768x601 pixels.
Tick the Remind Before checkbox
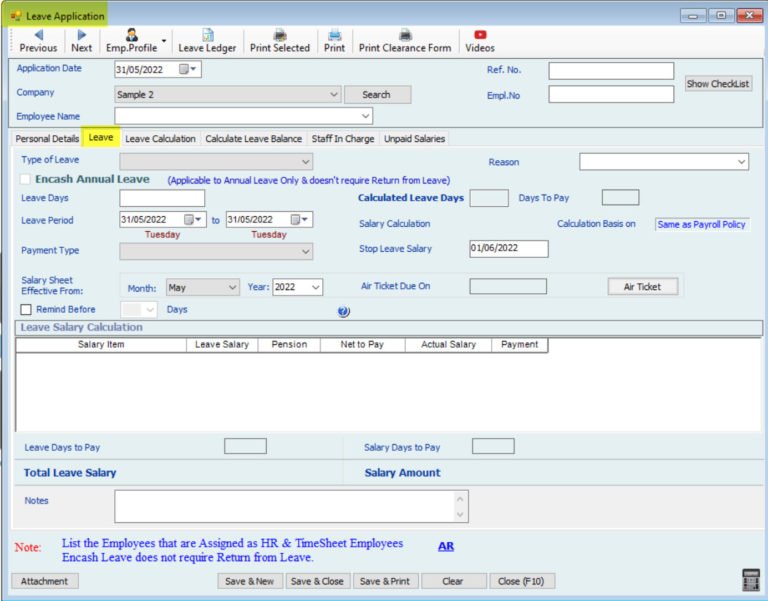click(x=26, y=310)
